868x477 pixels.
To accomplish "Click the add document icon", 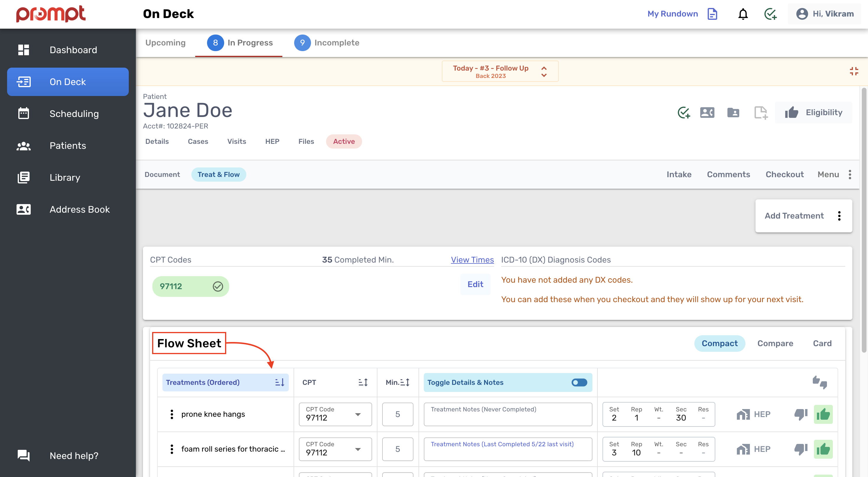I will [x=760, y=113].
